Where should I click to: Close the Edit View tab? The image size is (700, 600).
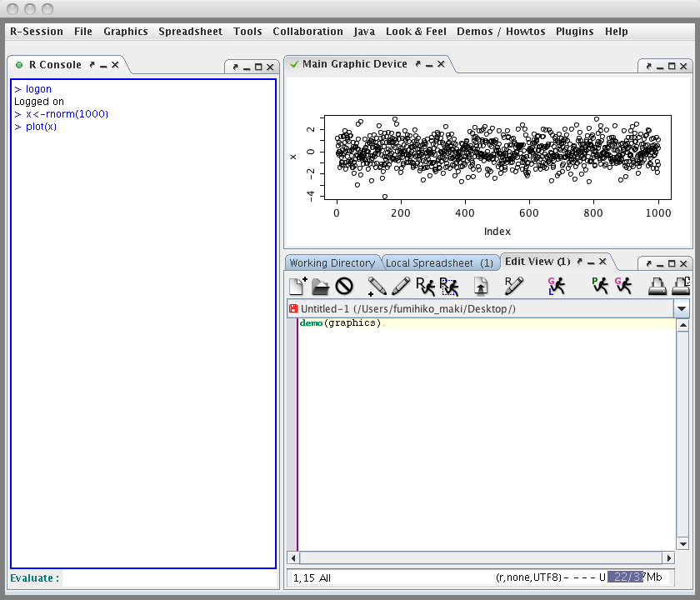[602, 262]
